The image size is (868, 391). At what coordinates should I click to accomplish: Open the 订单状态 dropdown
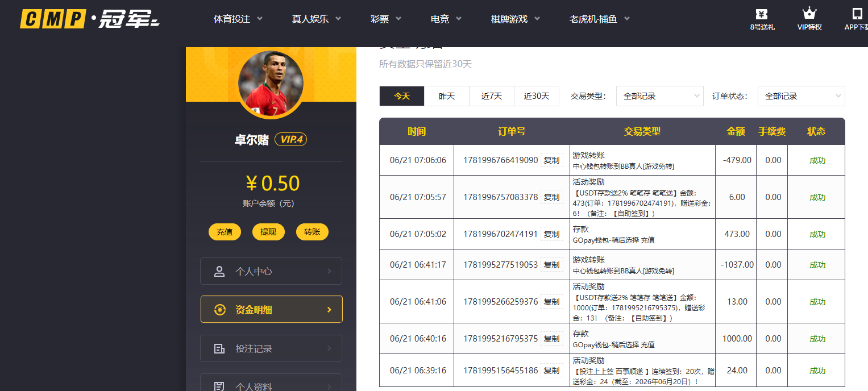[x=801, y=96]
